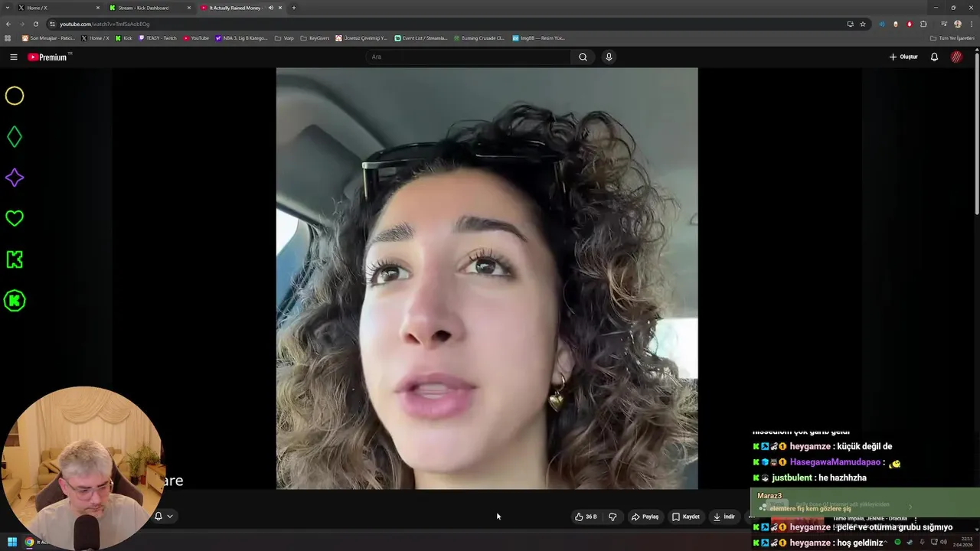The width and height of the screenshot is (980, 551).
Task: Click the channel notification bell icon
Action: pos(158,516)
